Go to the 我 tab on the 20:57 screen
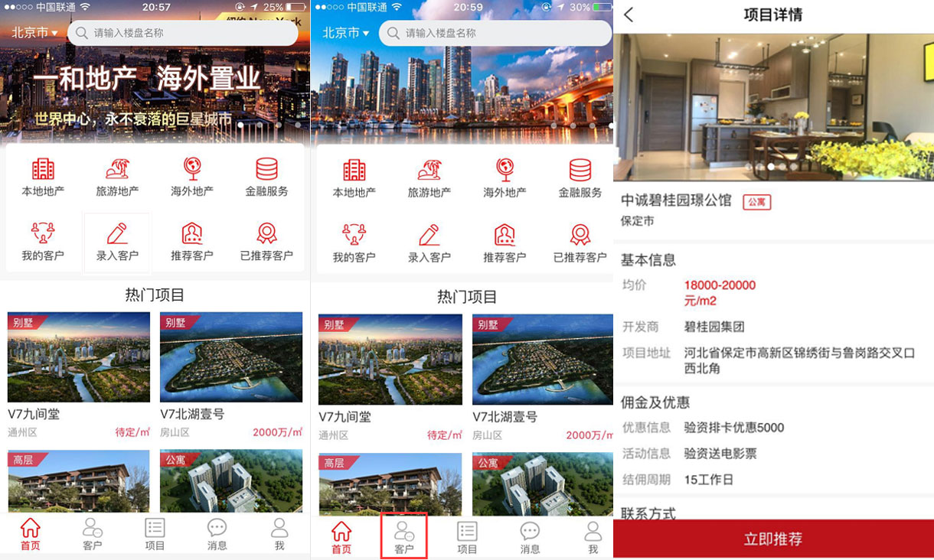Viewport: 934px width, 560px height. click(x=279, y=534)
